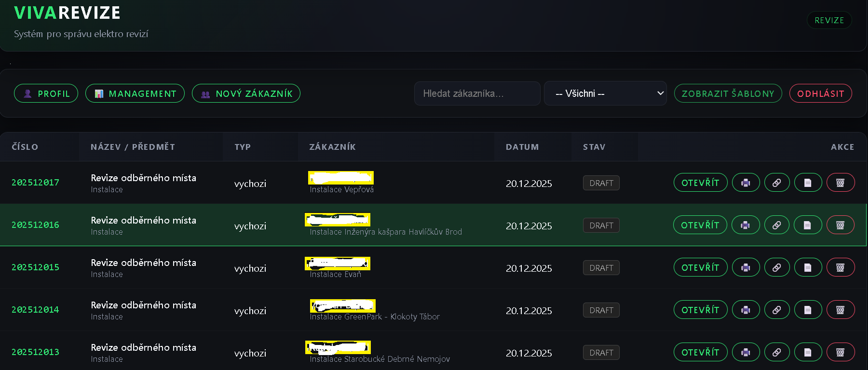Print revision 202512015 using printer icon

point(746,267)
